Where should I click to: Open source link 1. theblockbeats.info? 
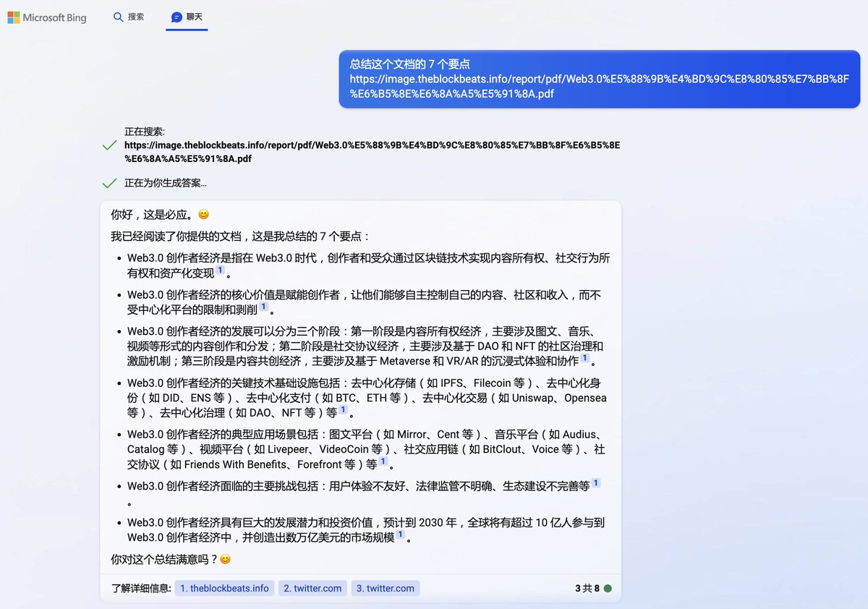[x=224, y=588]
